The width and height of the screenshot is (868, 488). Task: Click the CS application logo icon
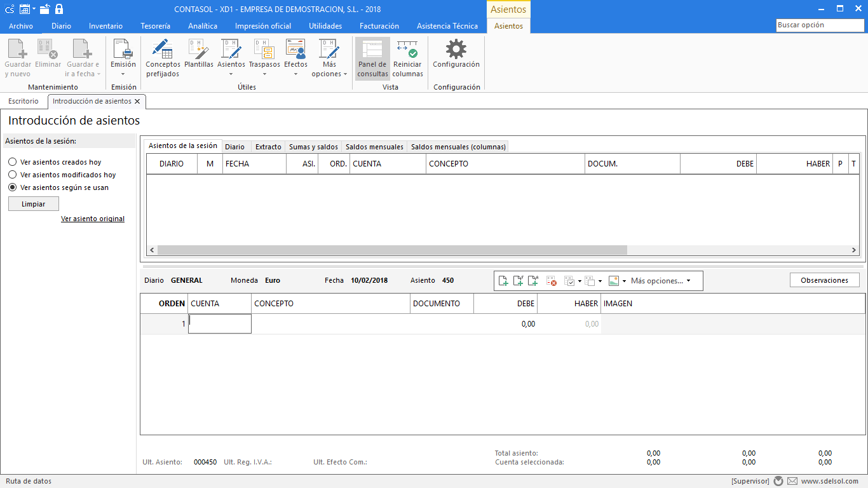coord(9,10)
